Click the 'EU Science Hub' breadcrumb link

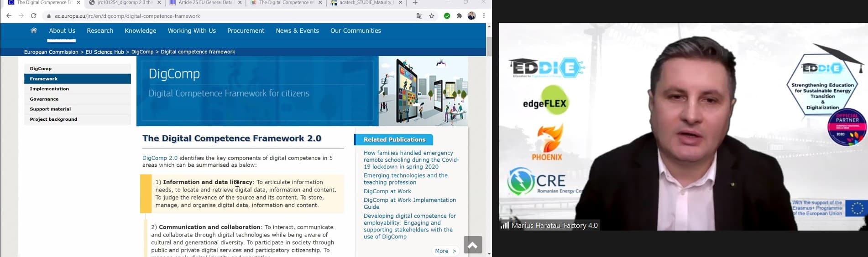pyautogui.click(x=105, y=52)
